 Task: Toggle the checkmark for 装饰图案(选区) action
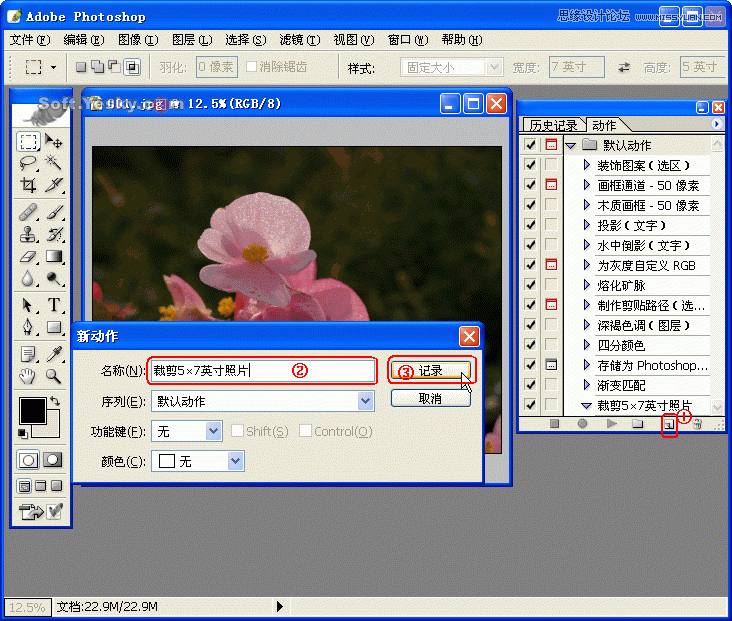(x=530, y=165)
